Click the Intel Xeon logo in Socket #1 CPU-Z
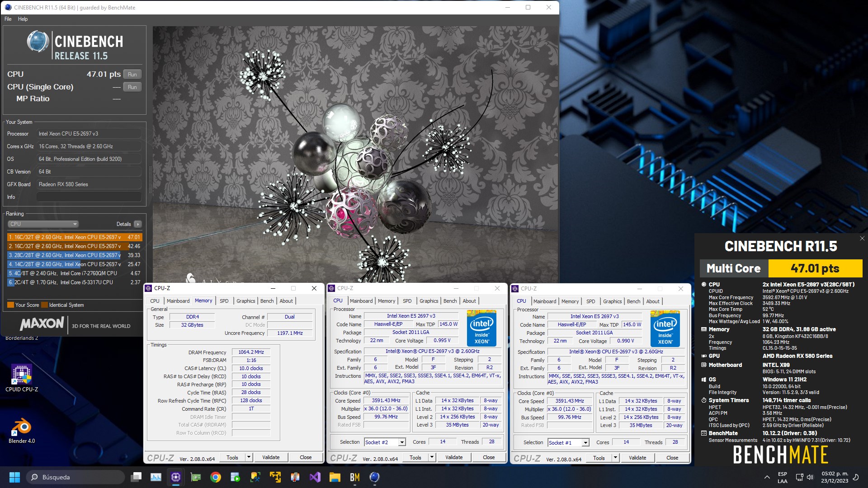This screenshot has width=868, height=488. (665, 328)
